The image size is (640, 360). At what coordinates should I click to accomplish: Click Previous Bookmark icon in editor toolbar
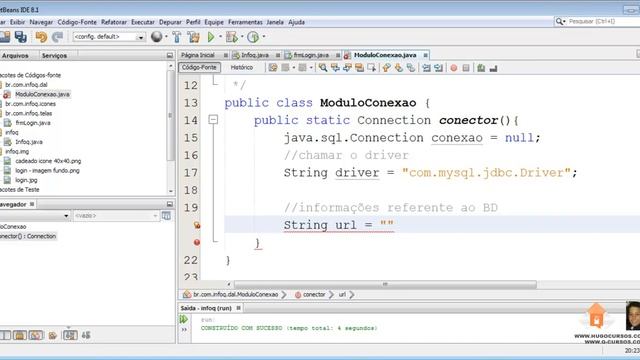386,68
